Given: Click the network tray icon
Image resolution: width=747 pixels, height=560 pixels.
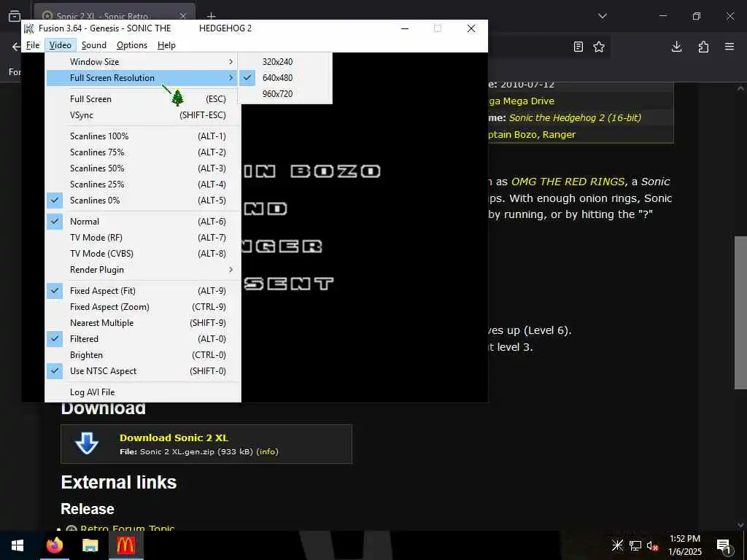Looking at the screenshot, I should (635, 545).
